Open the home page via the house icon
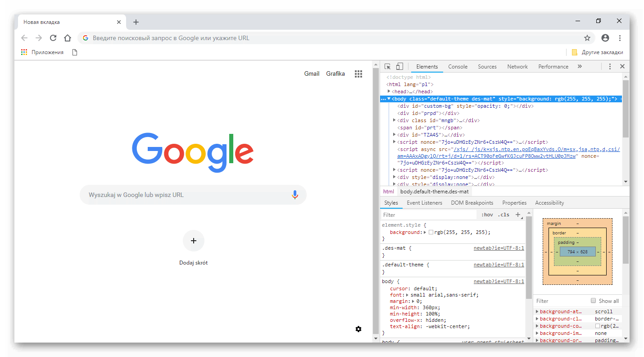This screenshot has width=644, height=357. [68, 38]
